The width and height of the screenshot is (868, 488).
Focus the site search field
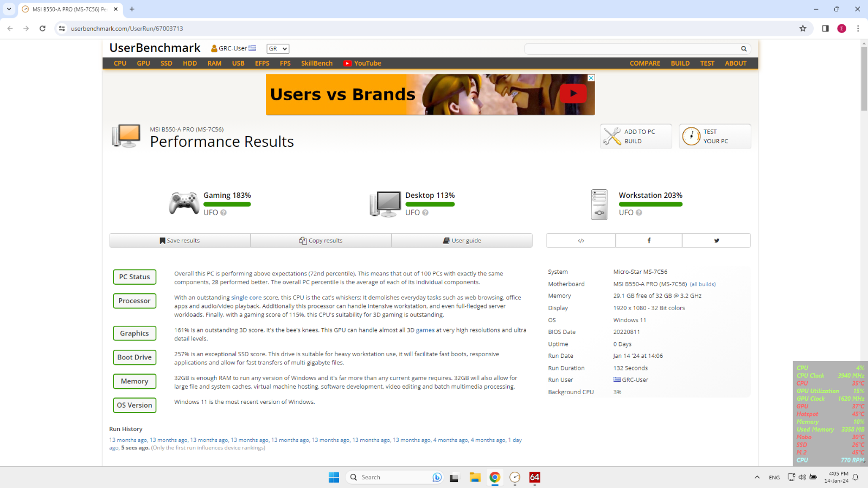point(631,49)
